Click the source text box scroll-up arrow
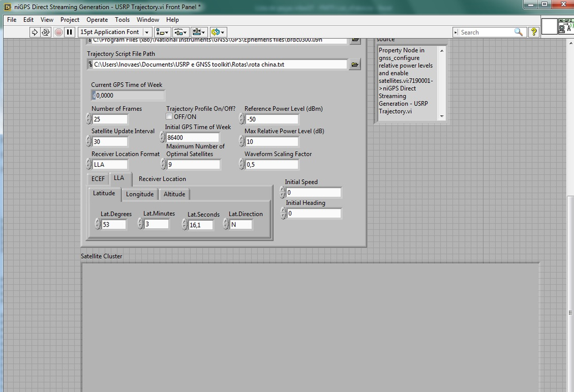 pos(442,51)
